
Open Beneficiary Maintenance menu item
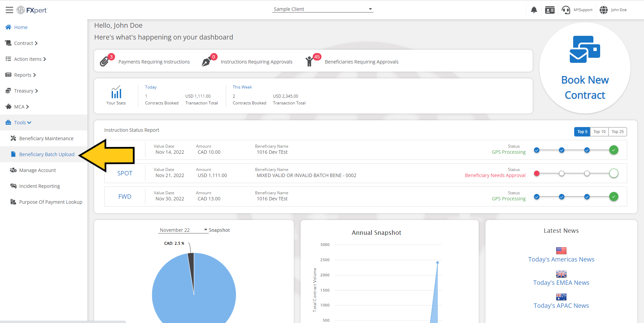coord(46,139)
